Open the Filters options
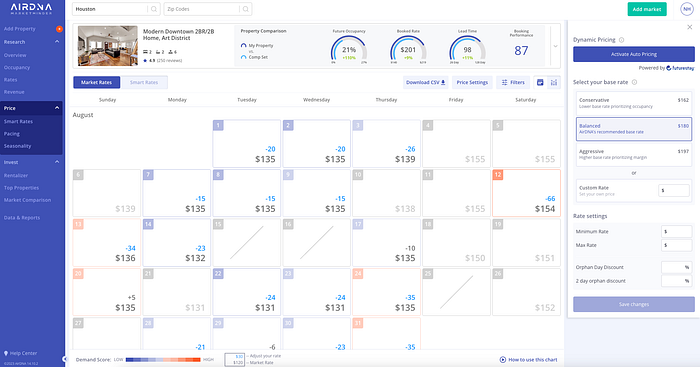Viewport: 700px width, 367px height. click(513, 83)
